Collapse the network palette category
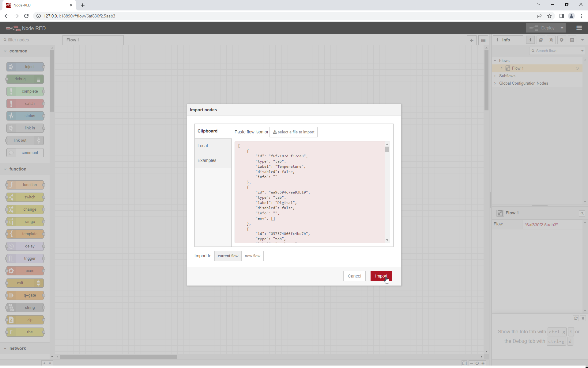The height and width of the screenshot is (368, 588). [x=25, y=349]
